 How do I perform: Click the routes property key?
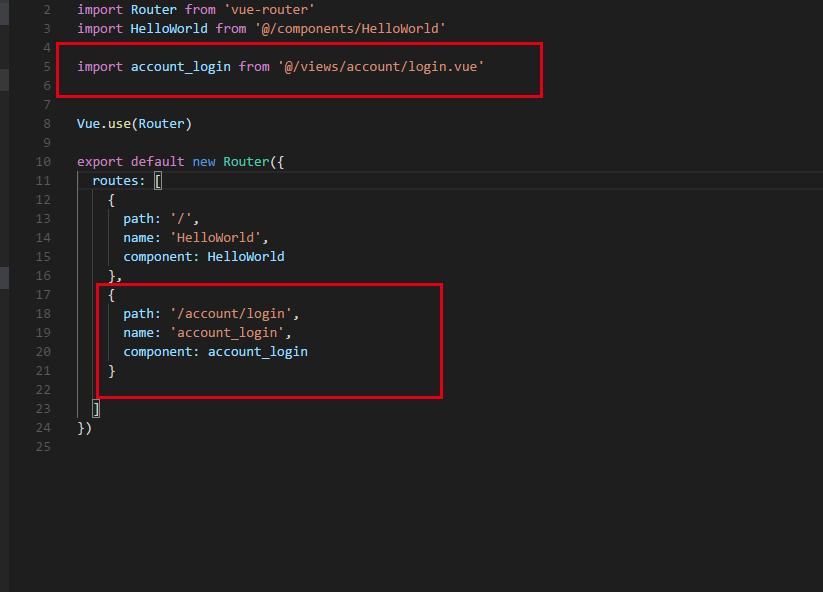(115, 181)
